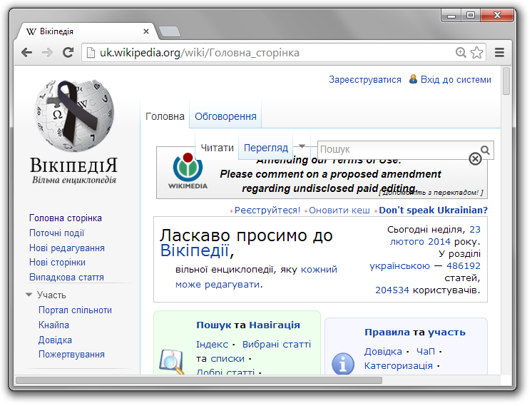Open the Категоризація link
Image resolution: width=532 pixels, height=406 pixels.
(x=399, y=366)
